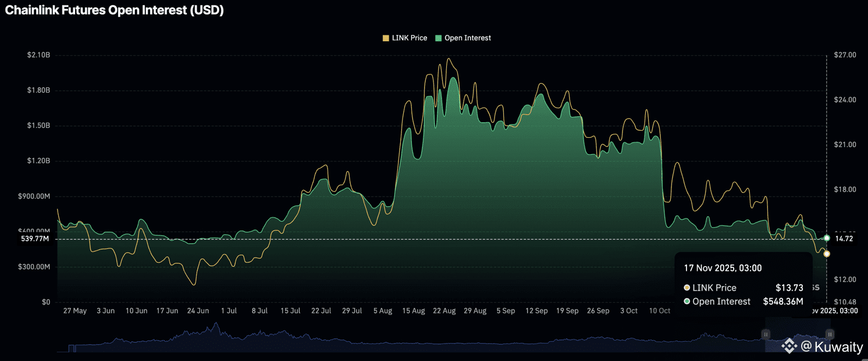Click the $27.00 label on right axis
This screenshot has height=361, width=868.
coord(845,55)
